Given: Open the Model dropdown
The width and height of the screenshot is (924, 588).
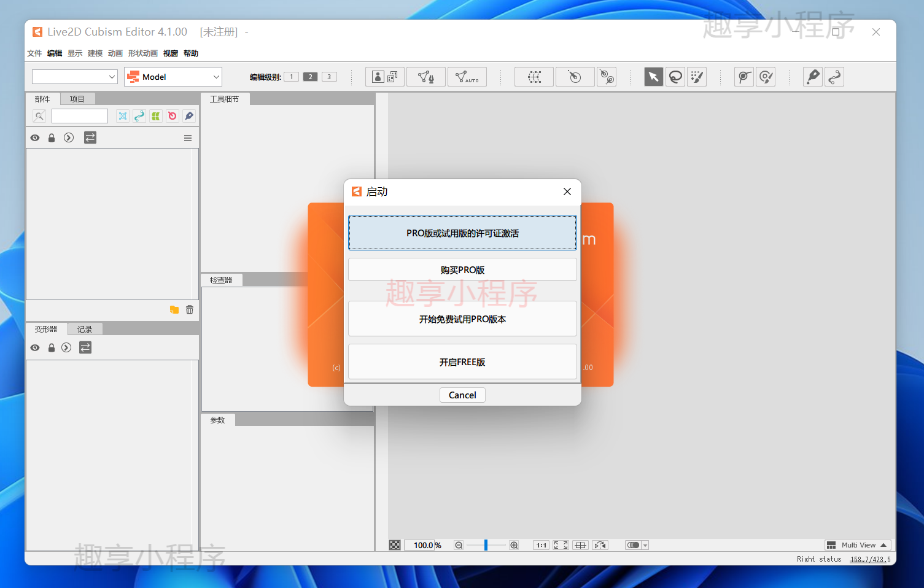Looking at the screenshot, I should 173,77.
